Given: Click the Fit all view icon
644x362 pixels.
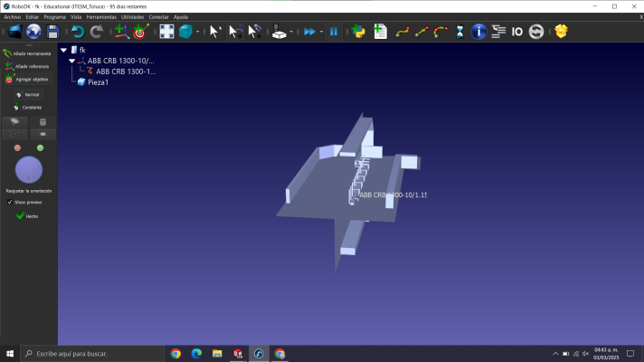Looking at the screenshot, I should coord(166,32).
